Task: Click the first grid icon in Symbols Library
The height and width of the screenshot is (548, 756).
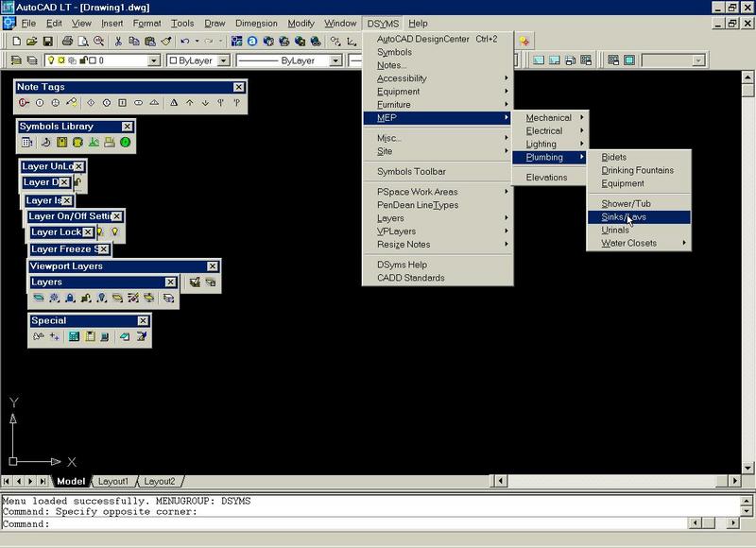Action: [27, 142]
